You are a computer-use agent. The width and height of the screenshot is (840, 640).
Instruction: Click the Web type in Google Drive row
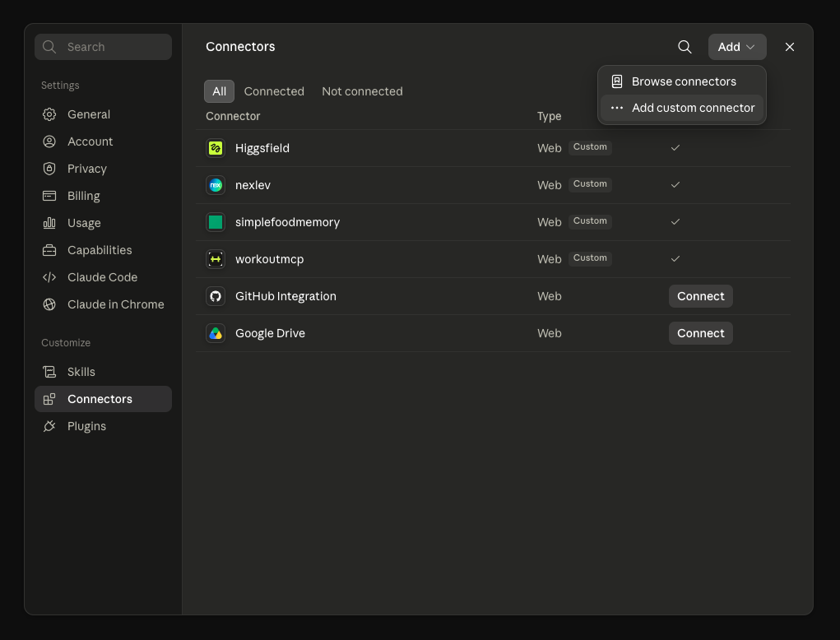[x=549, y=333]
